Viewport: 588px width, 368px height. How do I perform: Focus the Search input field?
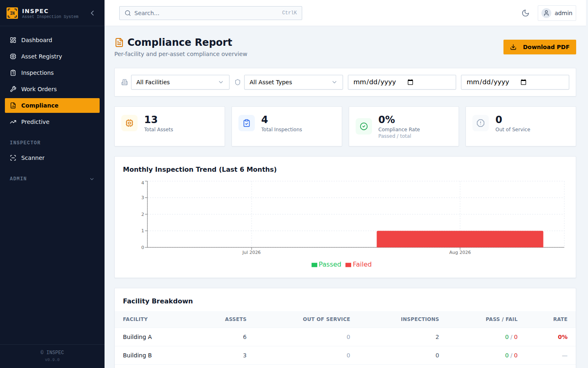211,13
